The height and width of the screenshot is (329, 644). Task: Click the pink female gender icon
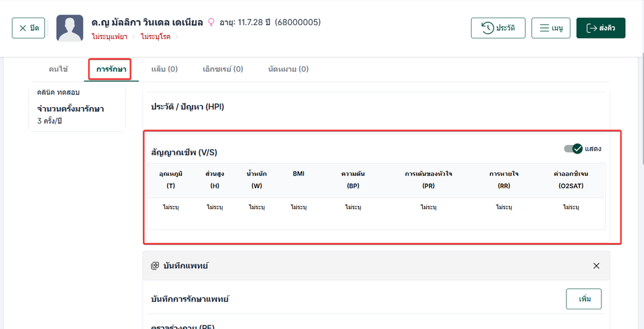click(211, 22)
